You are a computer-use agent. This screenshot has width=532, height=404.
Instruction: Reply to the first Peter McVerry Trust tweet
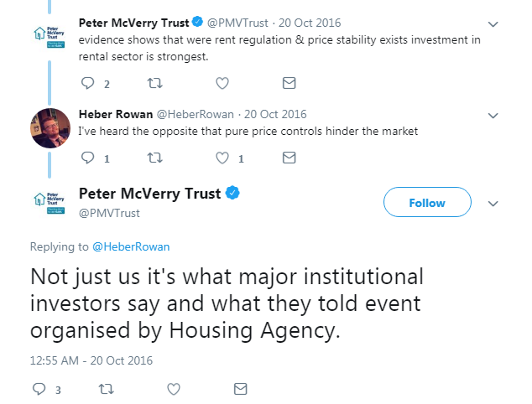click(x=88, y=83)
